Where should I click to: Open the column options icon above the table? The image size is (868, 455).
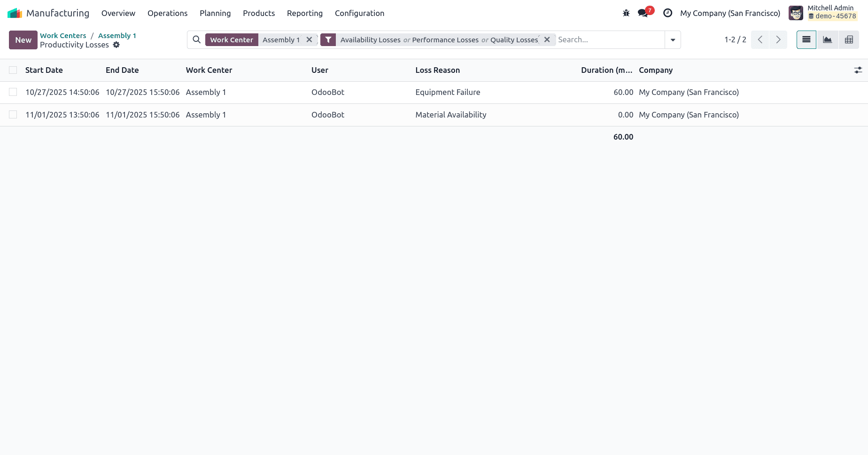[858, 70]
